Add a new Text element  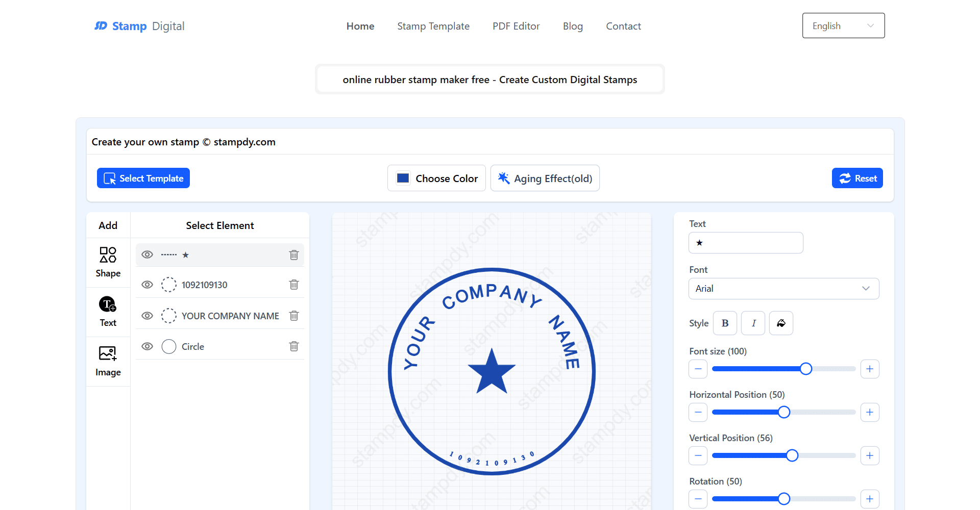click(x=108, y=312)
